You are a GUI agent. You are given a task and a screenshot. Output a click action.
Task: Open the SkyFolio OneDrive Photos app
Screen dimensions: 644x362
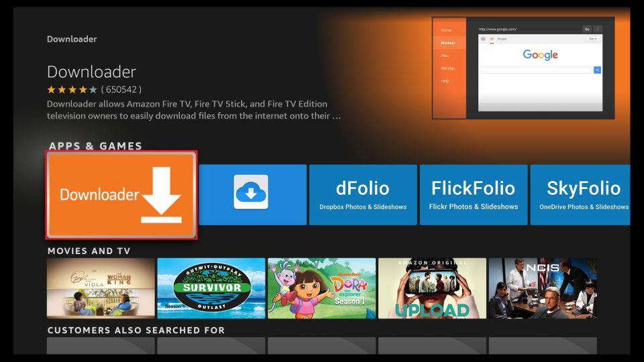tap(580, 194)
